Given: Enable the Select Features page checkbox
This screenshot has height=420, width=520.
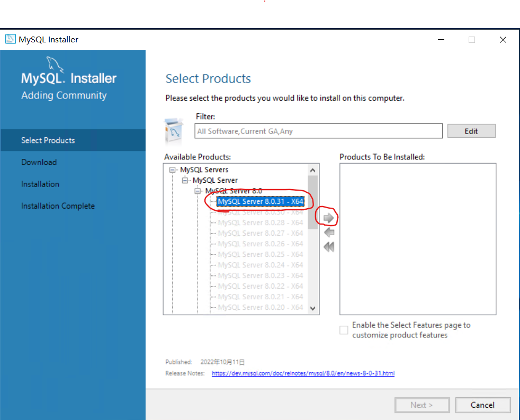Looking at the screenshot, I should [344, 330].
